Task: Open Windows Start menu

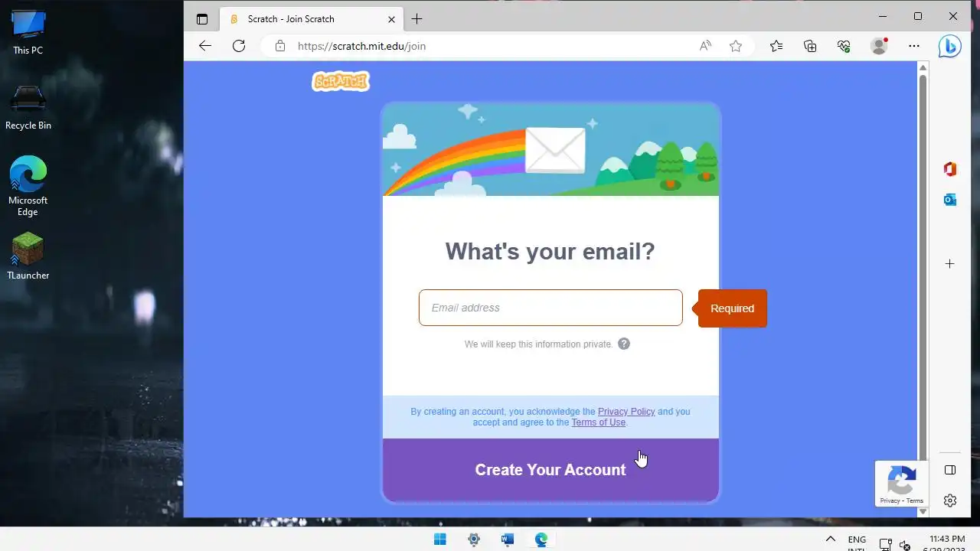Action: (440, 540)
